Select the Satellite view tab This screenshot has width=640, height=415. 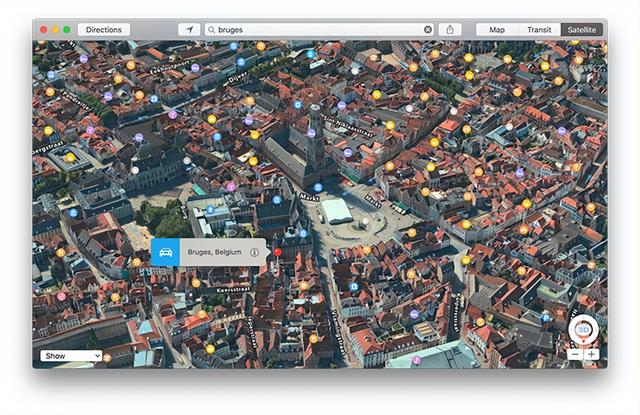pyautogui.click(x=582, y=30)
